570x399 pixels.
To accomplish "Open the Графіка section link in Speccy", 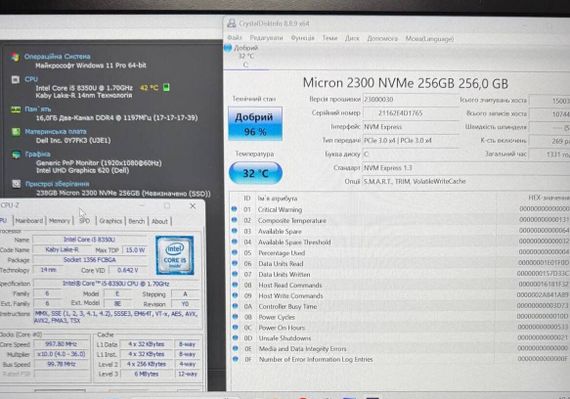I will tap(38, 154).
